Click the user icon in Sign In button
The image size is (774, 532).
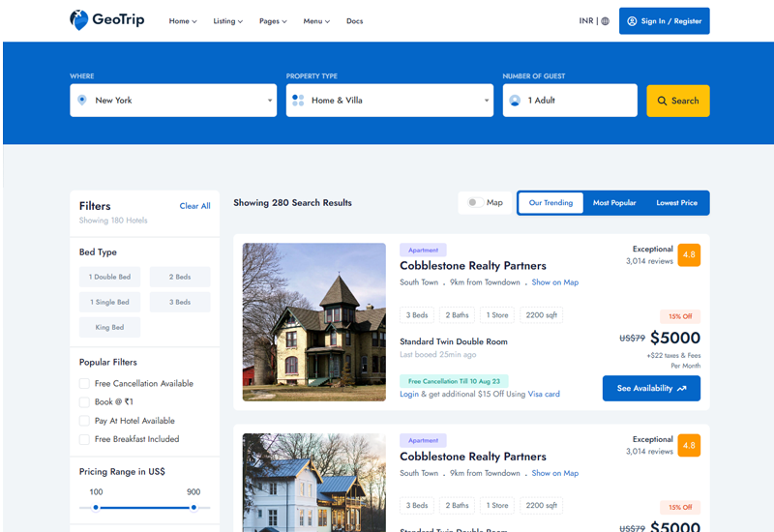(631, 21)
